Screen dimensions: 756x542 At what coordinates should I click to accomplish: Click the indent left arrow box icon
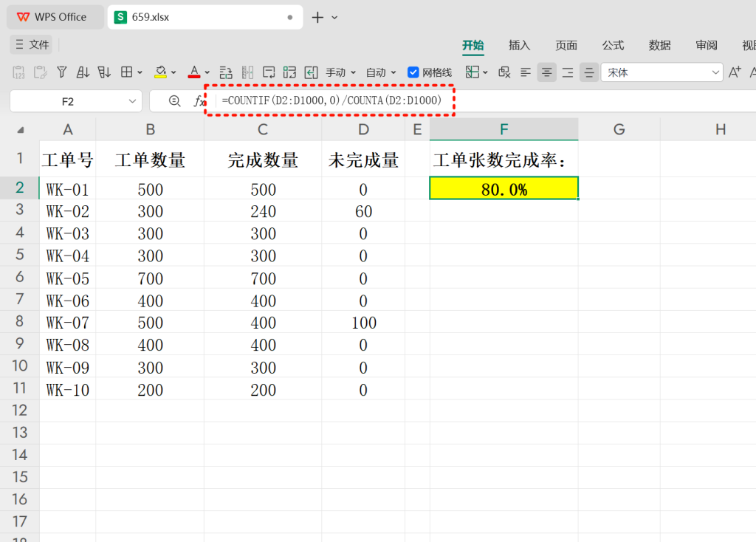pyautogui.click(x=311, y=72)
